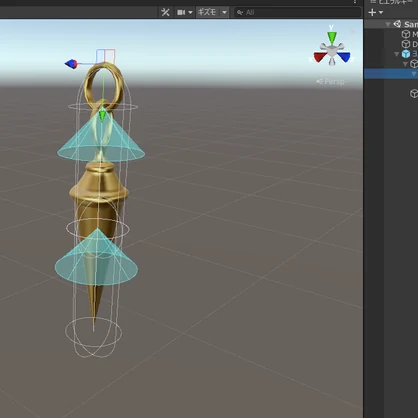The height and width of the screenshot is (418, 418).
Task: Collapse the highlighted selected hierarchy row
Action: click(x=414, y=74)
